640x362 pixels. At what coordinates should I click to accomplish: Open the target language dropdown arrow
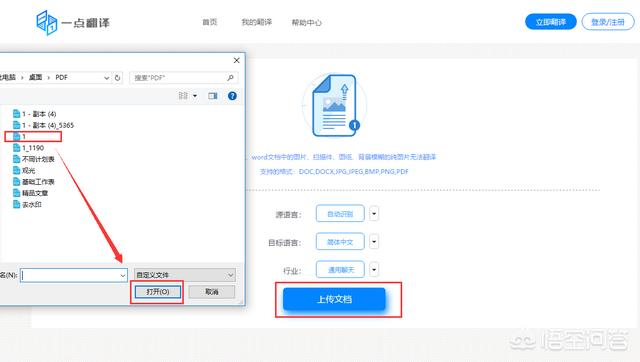pyautogui.click(x=374, y=242)
